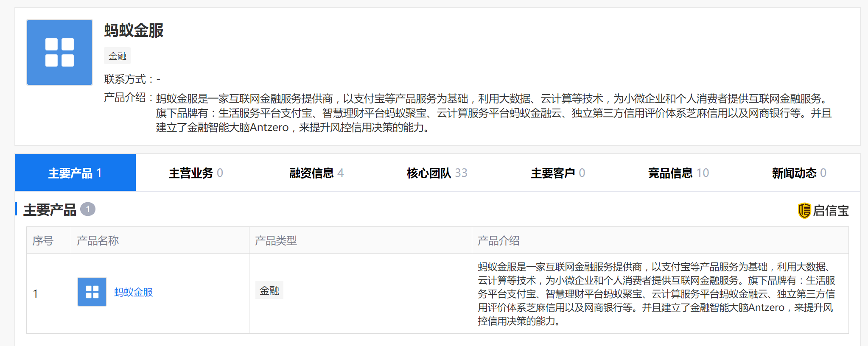
Task: Click the 产品类型 column header
Action: coord(276,240)
